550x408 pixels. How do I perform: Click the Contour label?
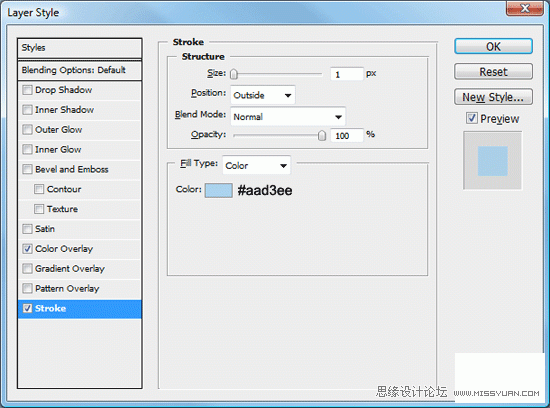click(x=64, y=189)
